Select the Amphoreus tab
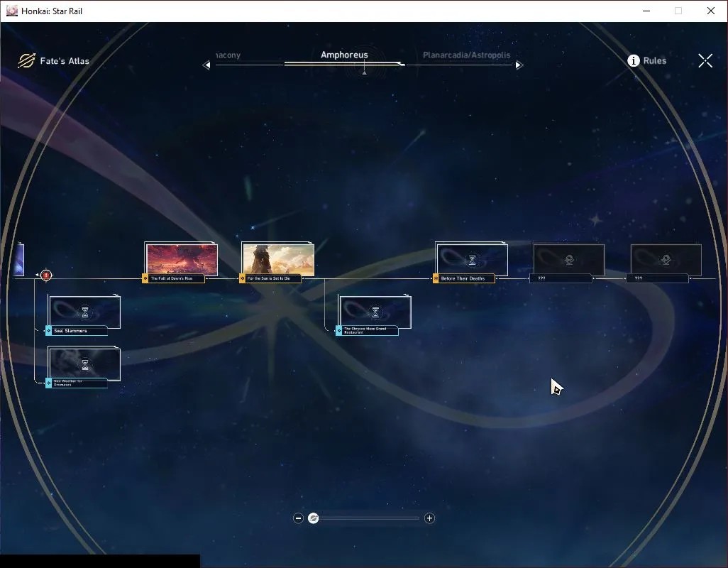The height and width of the screenshot is (568, 728). coord(344,55)
